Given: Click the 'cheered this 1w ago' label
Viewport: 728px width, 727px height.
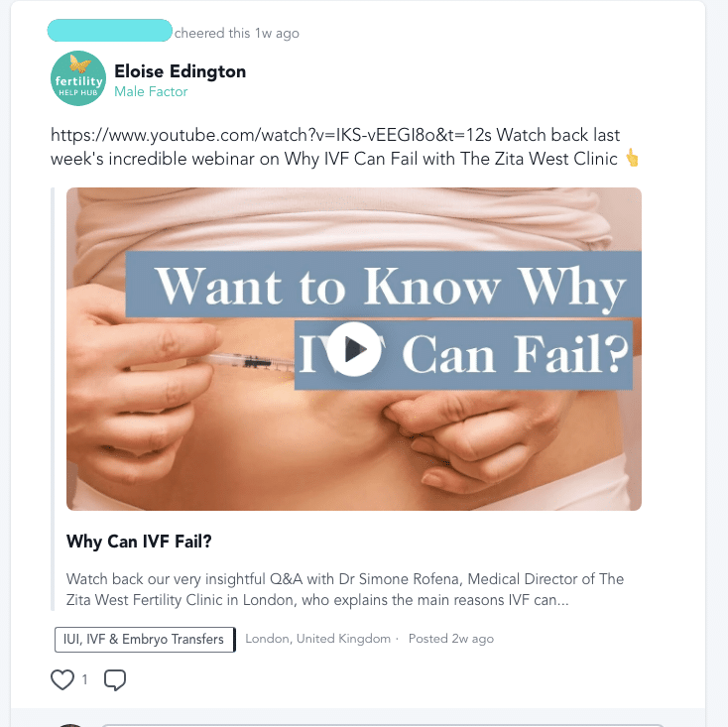Looking at the screenshot, I should 237,34.
